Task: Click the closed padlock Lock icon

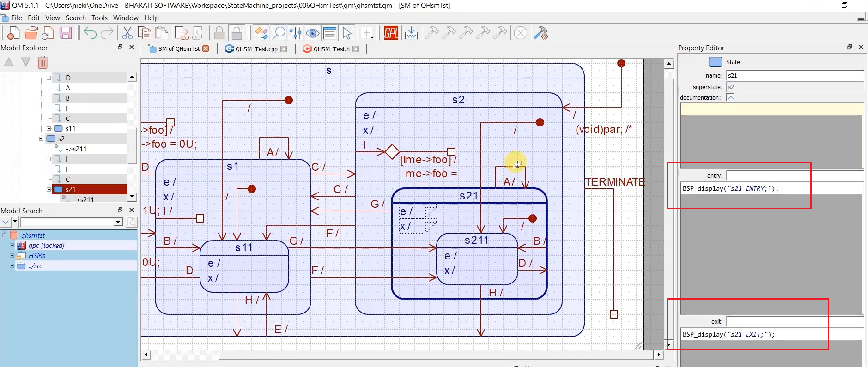Action: [219, 33]
